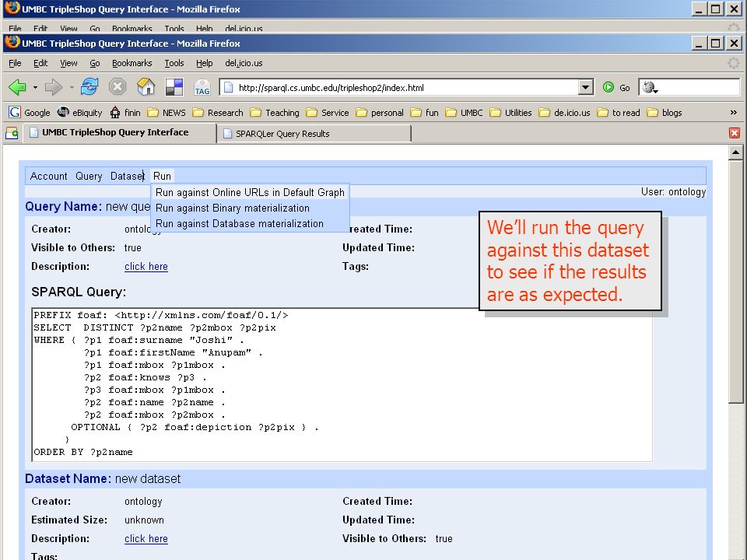Click the Forward arrow button
The height and width of the screenshot is (560, 747).
tap(54, 86)
